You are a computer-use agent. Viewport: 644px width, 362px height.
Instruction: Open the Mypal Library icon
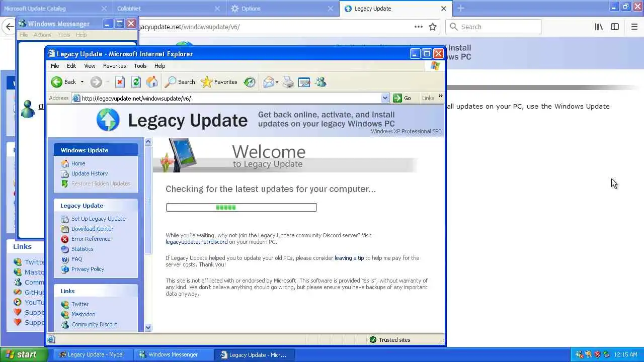pos(599,27)
